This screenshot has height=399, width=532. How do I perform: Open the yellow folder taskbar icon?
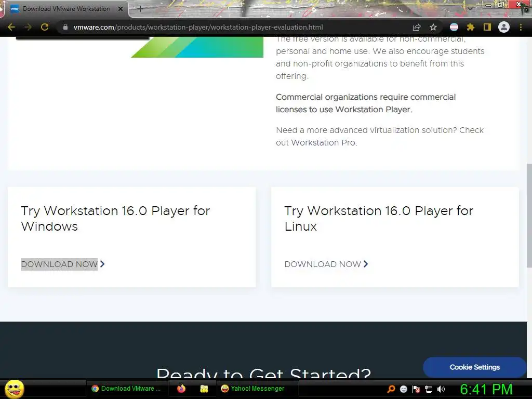pos(204,389)
